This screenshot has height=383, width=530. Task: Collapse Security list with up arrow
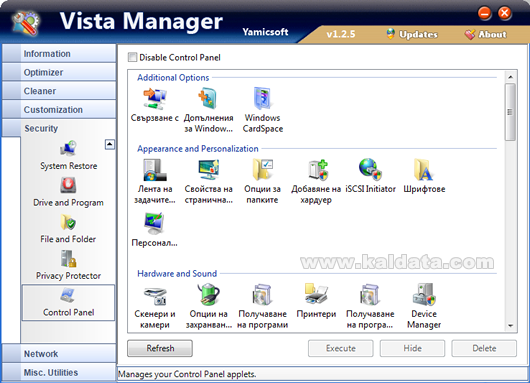point(110,145)
